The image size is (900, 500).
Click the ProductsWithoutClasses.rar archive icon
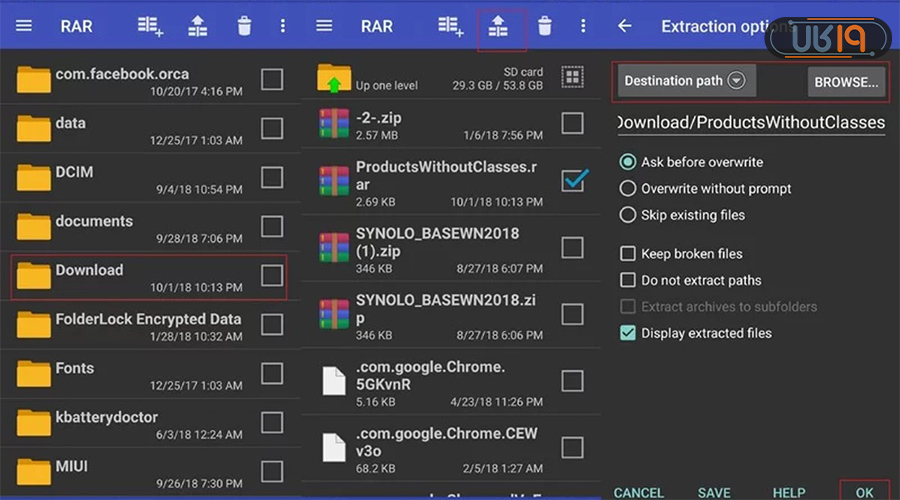tap(333, 180)
